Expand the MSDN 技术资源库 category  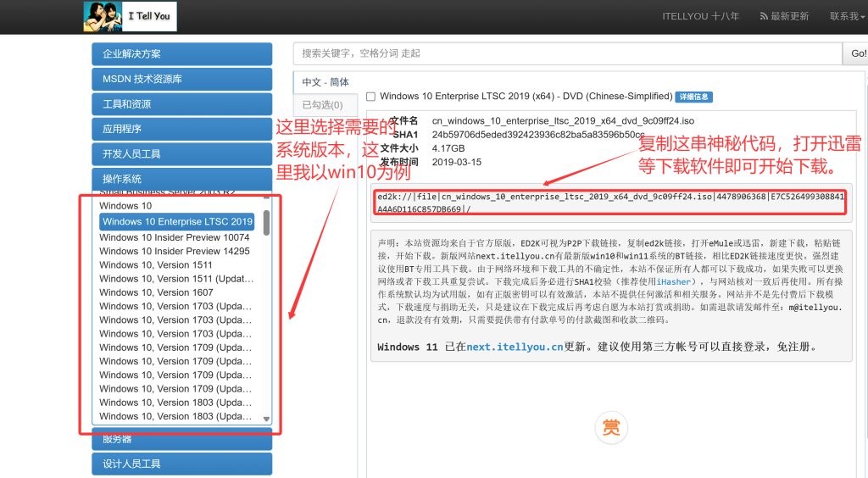181,79
